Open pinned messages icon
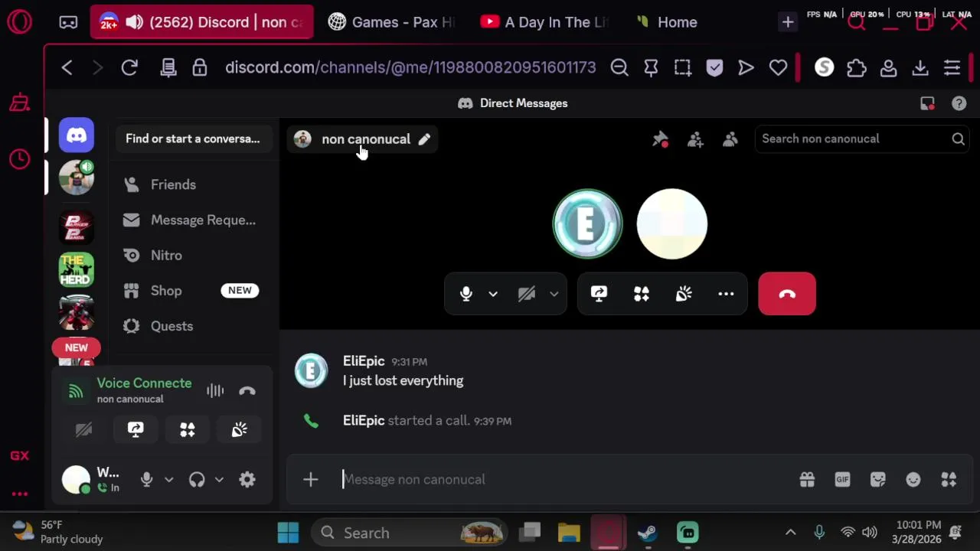The width and height of the screenshot is (980, 551). (660, 139)
